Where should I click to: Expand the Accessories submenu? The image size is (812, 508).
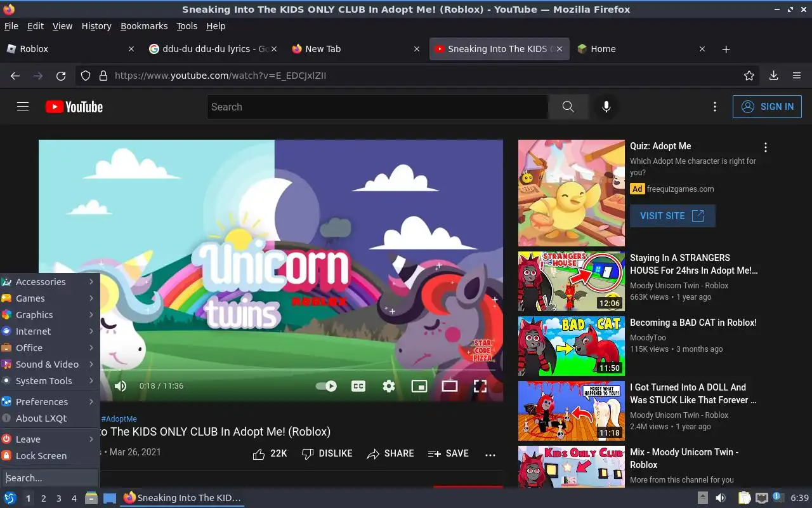(x=49, y=282)
